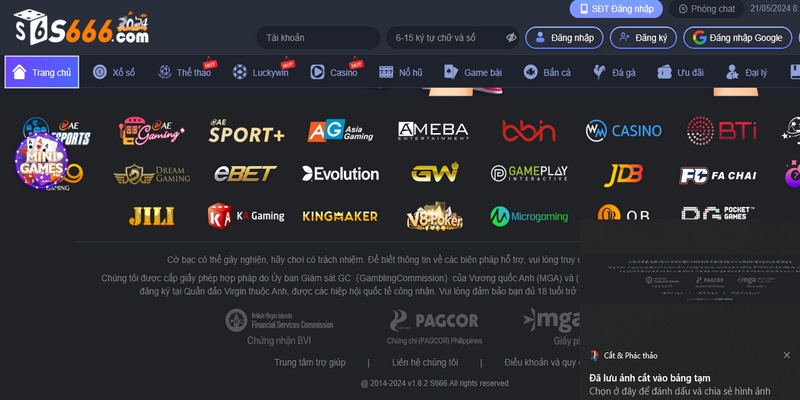The width and height of the screenshot is (800, 400).
Task: Open the Trung tâm trợ giúp link
Action: point(310,362)
